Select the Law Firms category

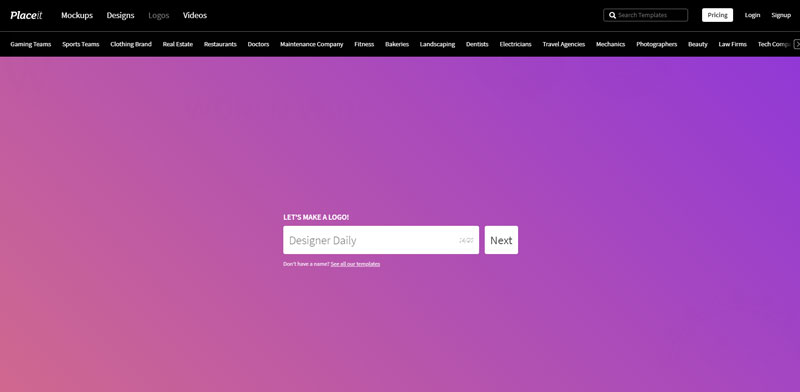click(733, 44)
